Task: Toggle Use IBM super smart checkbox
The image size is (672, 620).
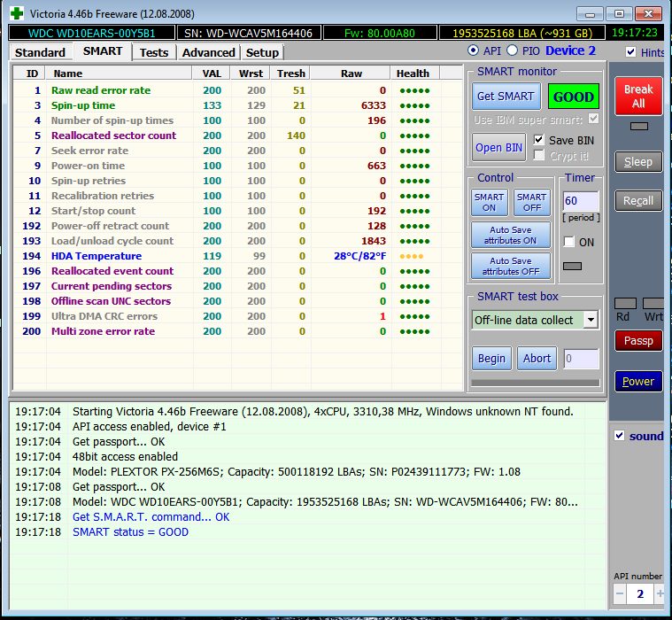Action: 593,119
